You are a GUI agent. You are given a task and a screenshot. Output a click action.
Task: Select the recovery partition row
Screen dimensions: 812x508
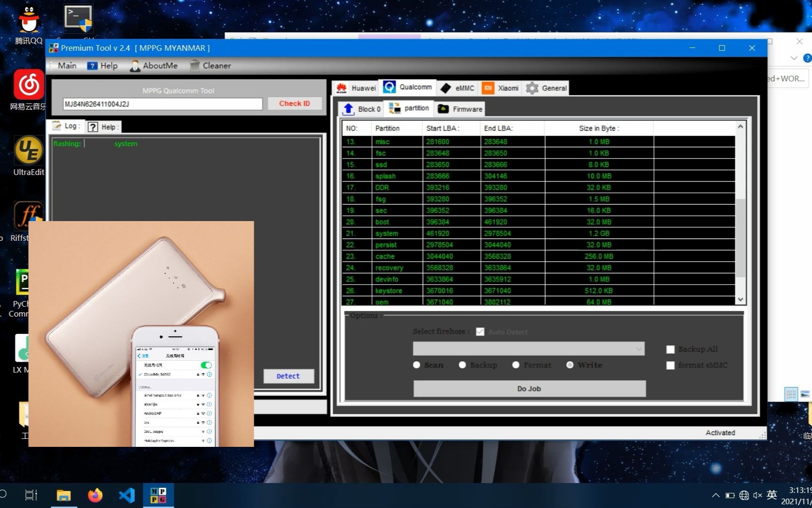[539, 268]
